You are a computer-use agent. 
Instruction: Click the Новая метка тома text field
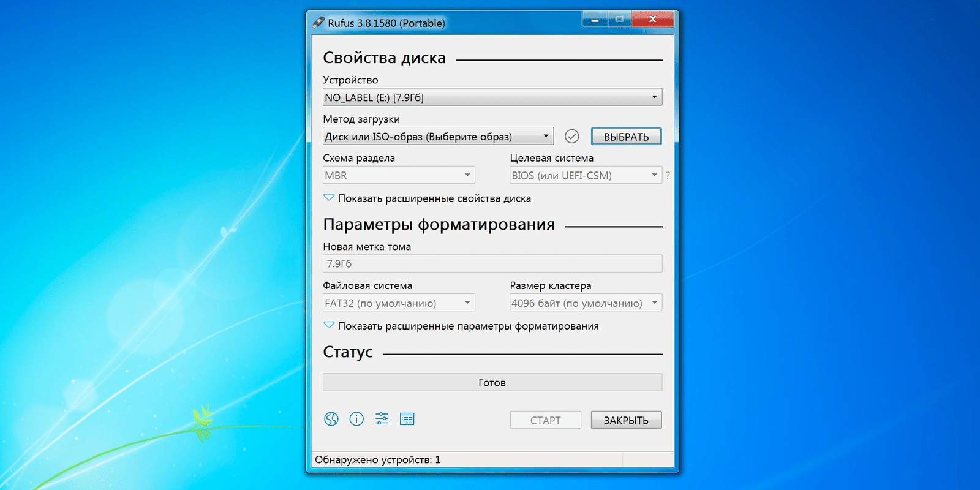coord(492,263)
